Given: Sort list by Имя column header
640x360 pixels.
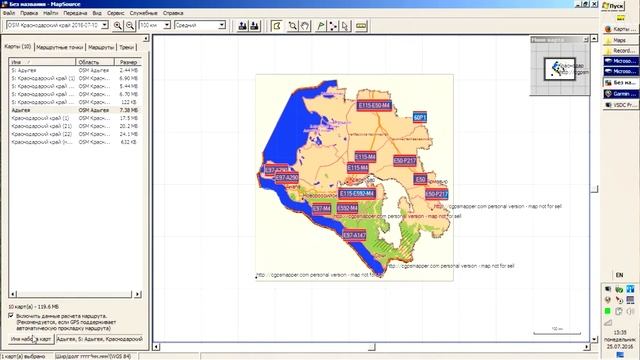Looking at the screenshot, I should 42,62.
